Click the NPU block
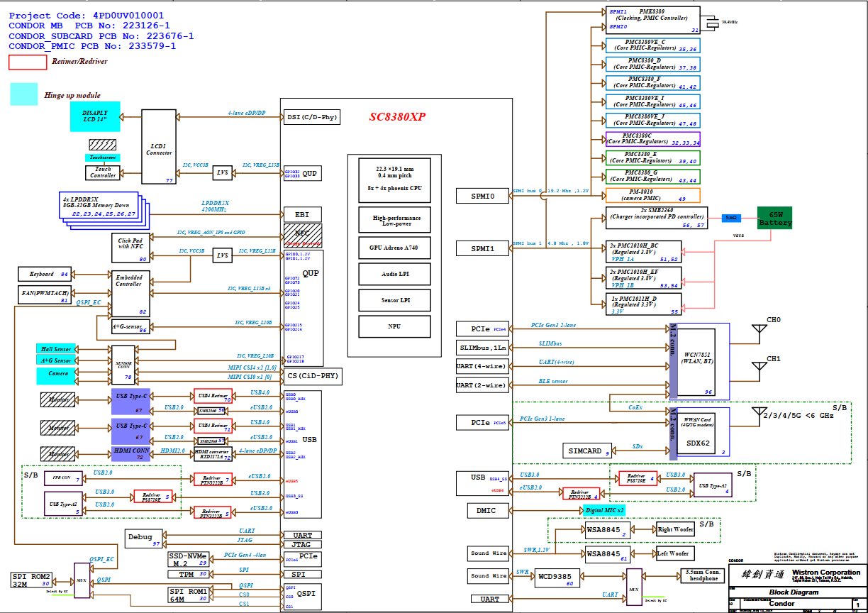 tap(394, 326)
